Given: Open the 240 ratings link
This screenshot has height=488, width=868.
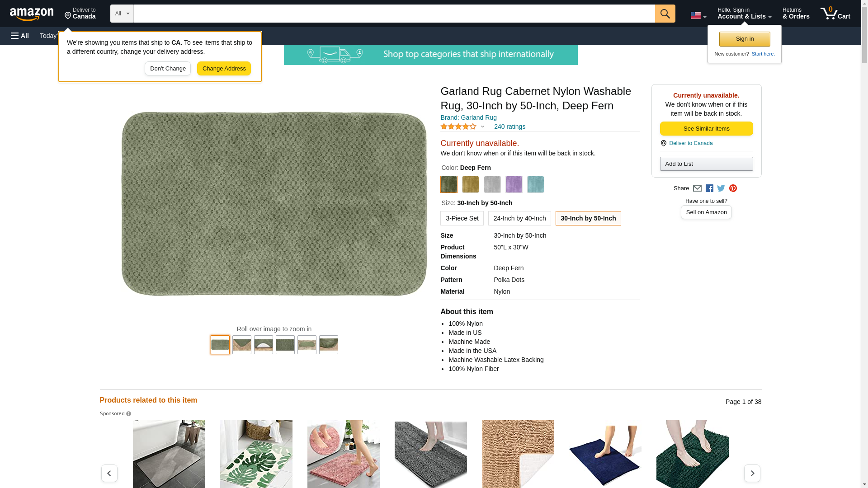Looking at the screenshot, I should click(x=509, y=127).
